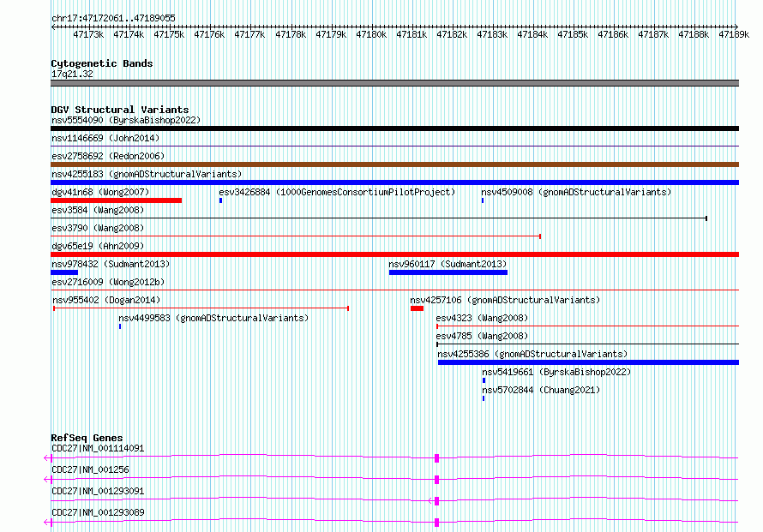763x532 pixels.
Task: Click the Cytogenetic Bands track title
Action: point(102,63)
